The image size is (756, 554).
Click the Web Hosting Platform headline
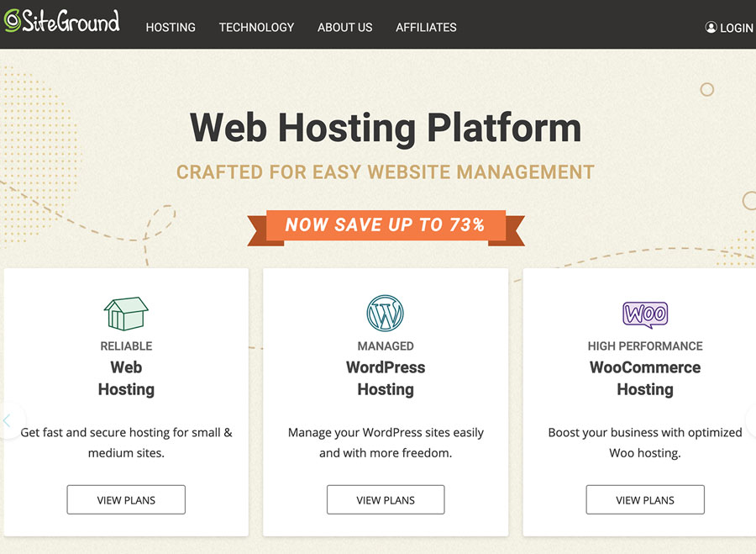[x=386, y=128]
